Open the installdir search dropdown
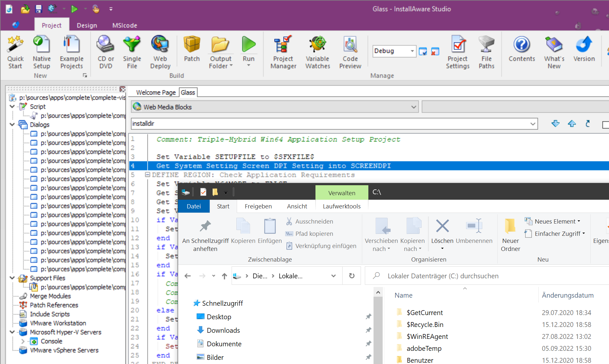This screenshot has width=609, height=364. (x=533, y=124)
